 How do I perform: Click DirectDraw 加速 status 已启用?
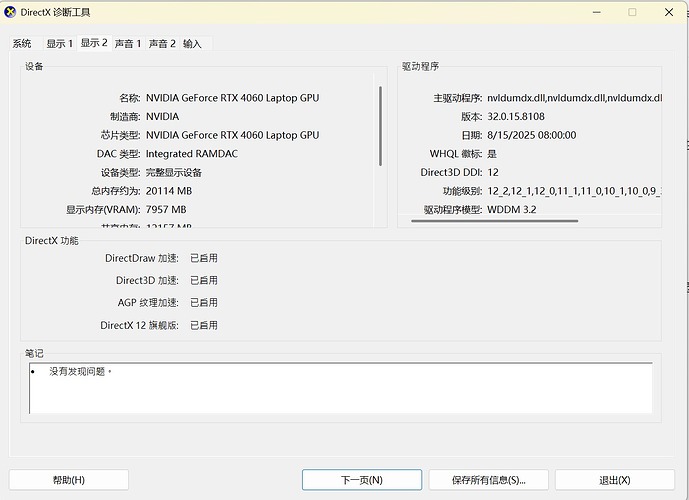(204, 258)
